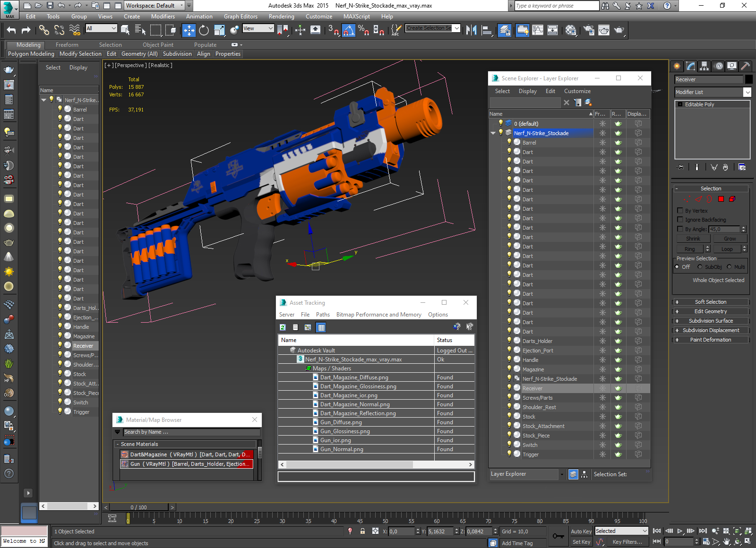
Task: Click the Key Filters button
Action: click(627, 542)
